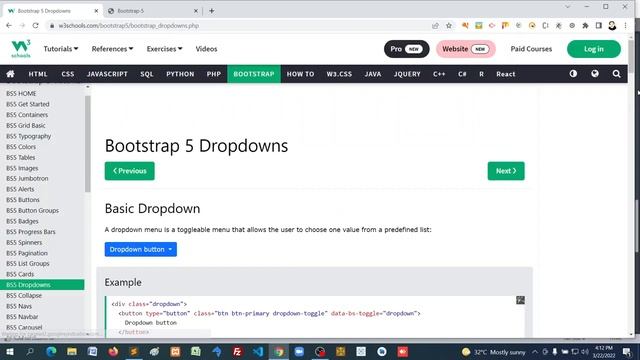
Task: Click the green Previous button
Action: point(129,171)
